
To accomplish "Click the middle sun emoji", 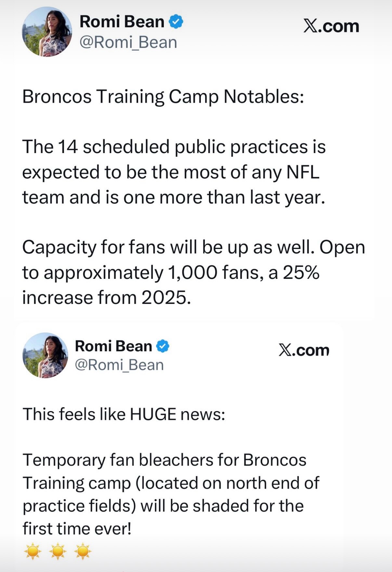I will [58, 551].
